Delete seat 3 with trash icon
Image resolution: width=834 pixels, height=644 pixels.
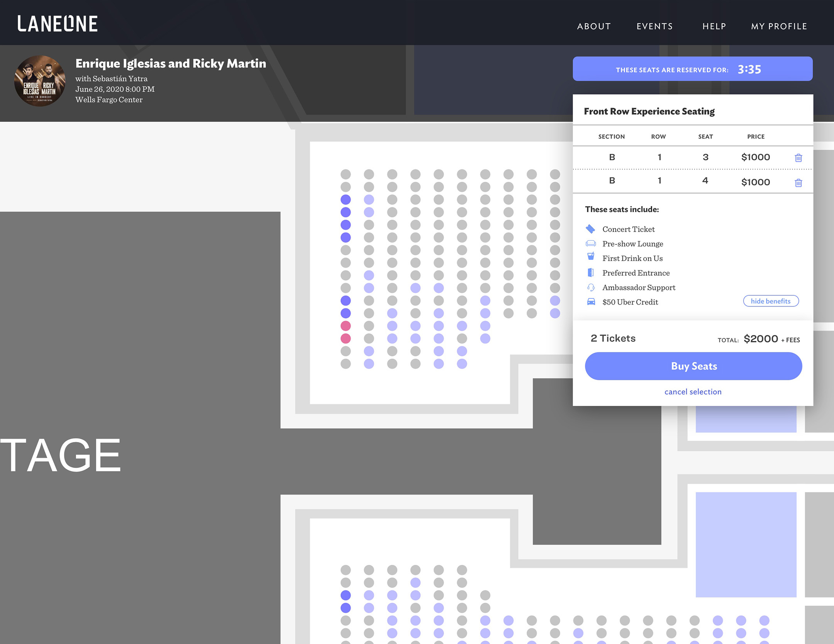pos(798,158)
